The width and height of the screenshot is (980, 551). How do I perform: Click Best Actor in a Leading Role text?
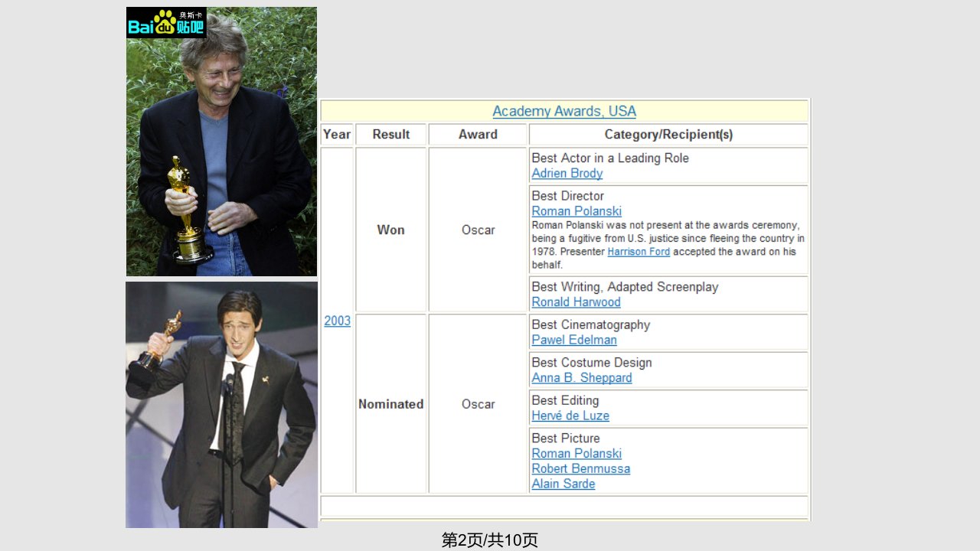610,158
